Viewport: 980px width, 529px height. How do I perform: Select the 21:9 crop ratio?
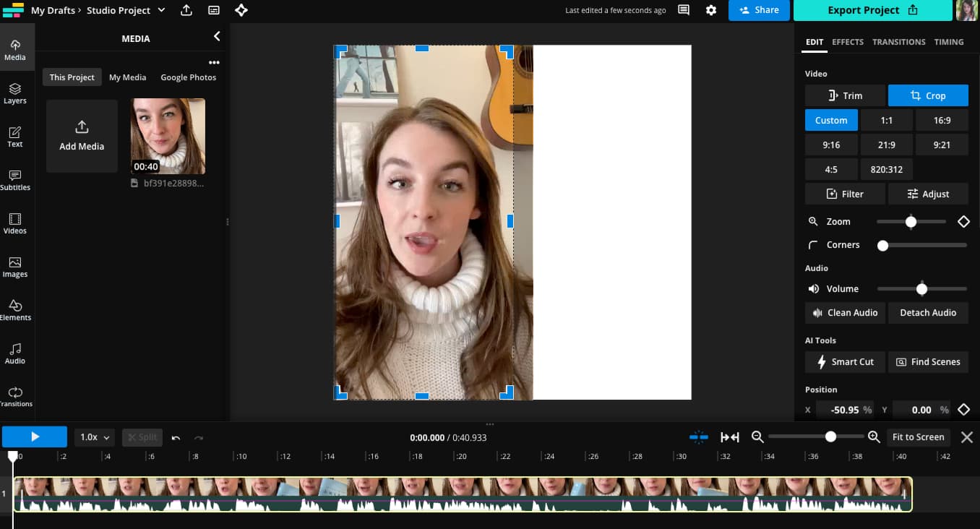[x=887, y=145]
